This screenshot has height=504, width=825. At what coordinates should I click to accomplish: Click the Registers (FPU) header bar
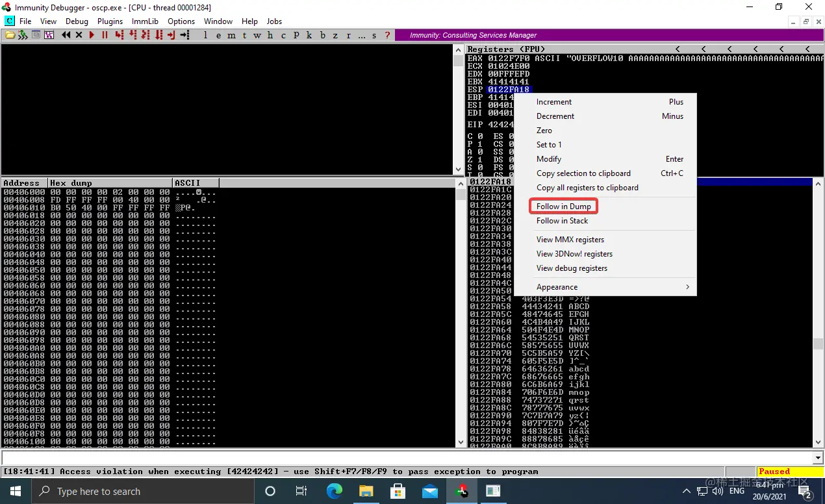(645, 49)
